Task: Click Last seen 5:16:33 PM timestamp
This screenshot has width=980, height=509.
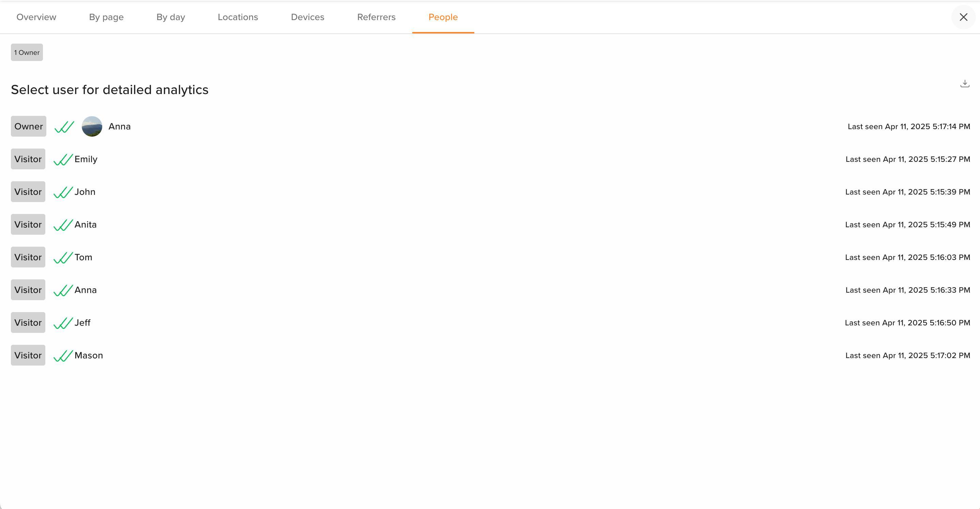Action: click(x=908, y=290)
